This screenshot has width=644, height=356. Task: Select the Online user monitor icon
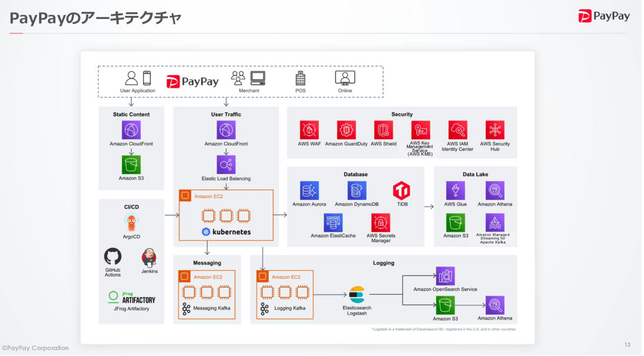click(345, 78)
